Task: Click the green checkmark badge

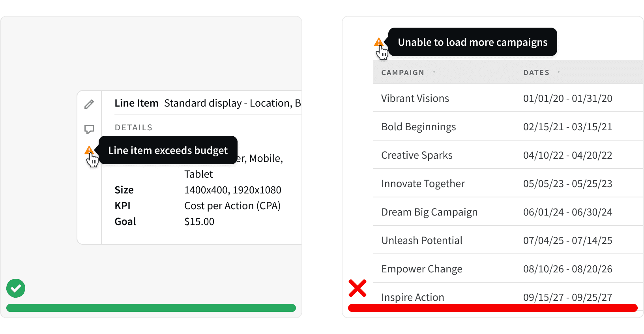Action: point(16,288)
